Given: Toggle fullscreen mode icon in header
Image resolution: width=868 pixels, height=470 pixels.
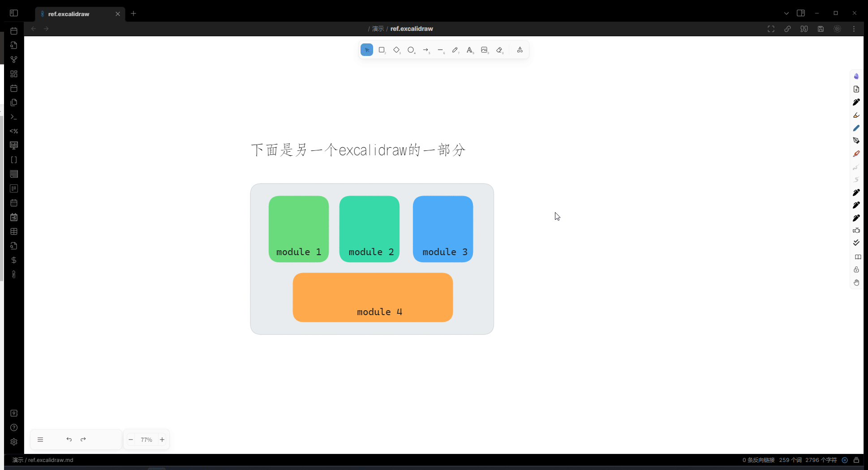Looking at the screenshot, I should tap(771, 29).
